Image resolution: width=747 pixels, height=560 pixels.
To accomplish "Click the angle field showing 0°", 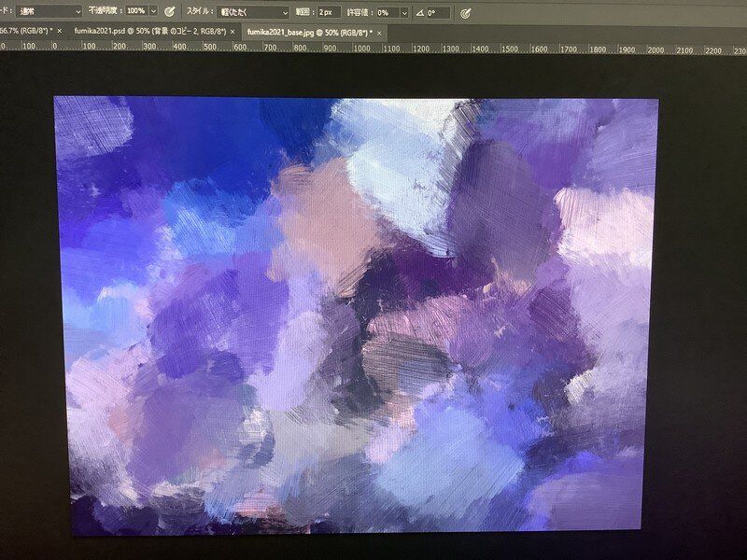I will pos(437,13).
